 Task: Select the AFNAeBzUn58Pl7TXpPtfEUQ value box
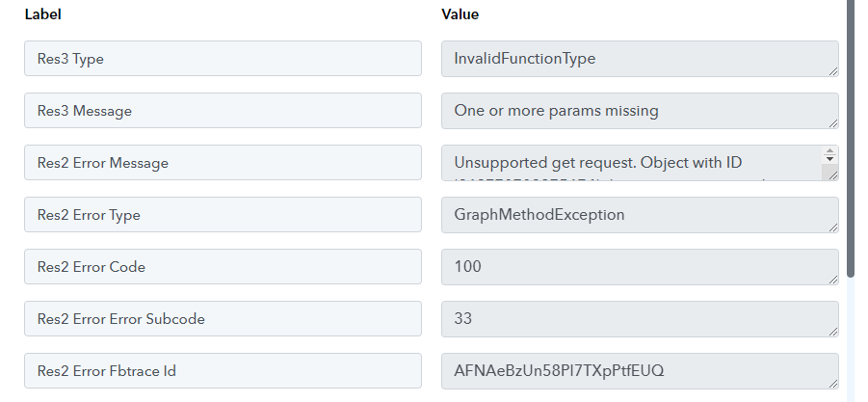point(640,371)
